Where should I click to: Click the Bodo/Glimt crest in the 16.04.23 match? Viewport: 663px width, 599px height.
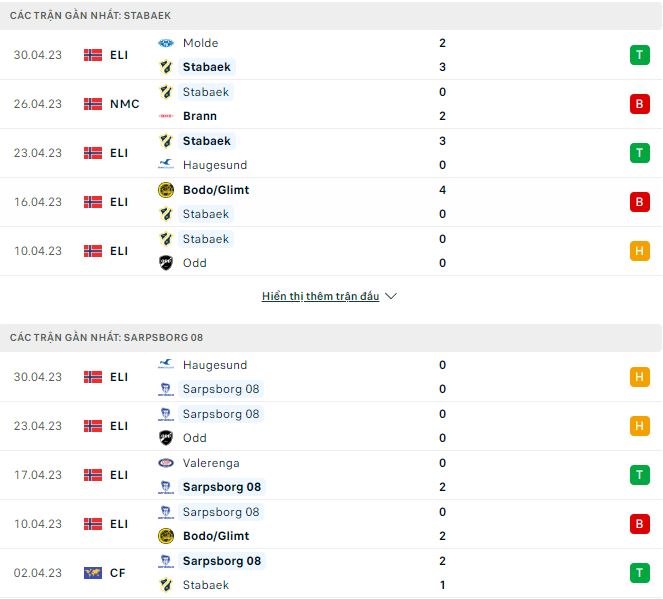click(x=166, y=190)
